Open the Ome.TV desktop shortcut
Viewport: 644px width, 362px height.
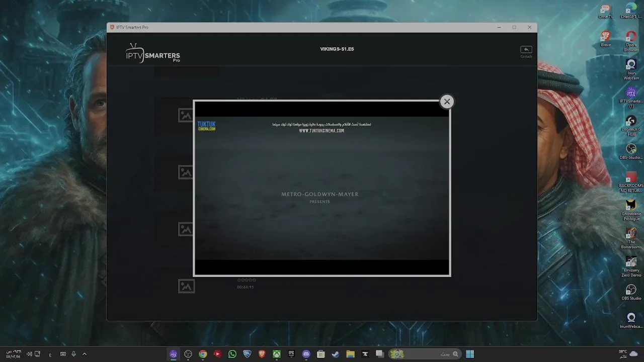[x=606, y=12]
